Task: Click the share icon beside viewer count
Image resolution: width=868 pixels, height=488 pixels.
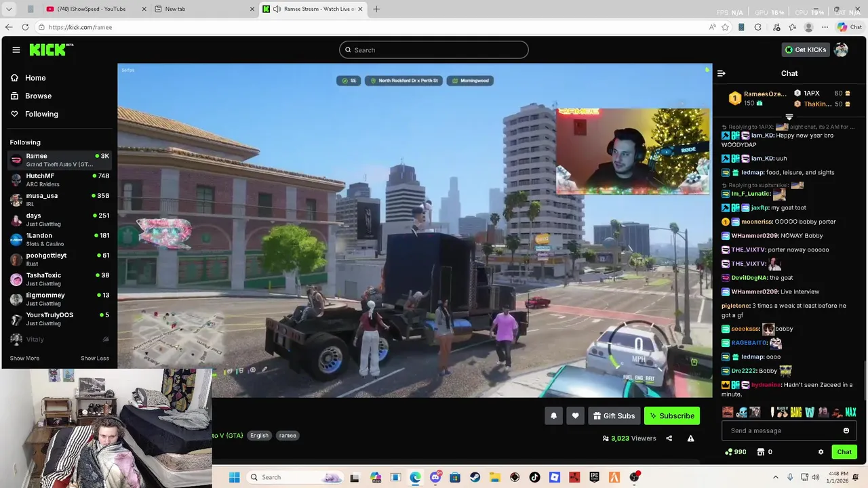Action: (x=669, y=439)
